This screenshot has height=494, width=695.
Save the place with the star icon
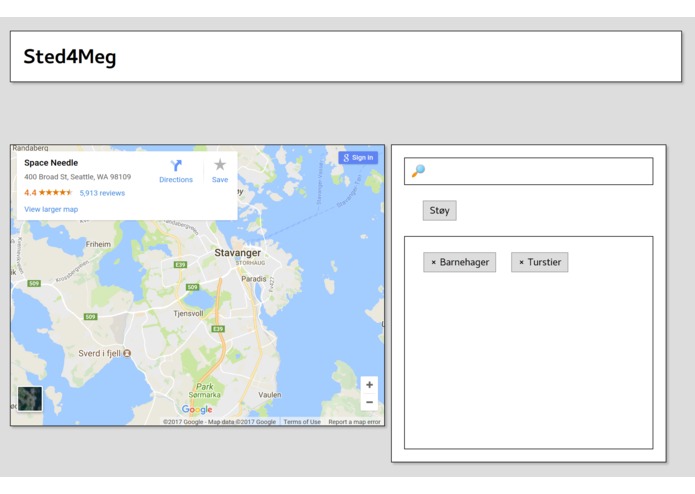220,165
